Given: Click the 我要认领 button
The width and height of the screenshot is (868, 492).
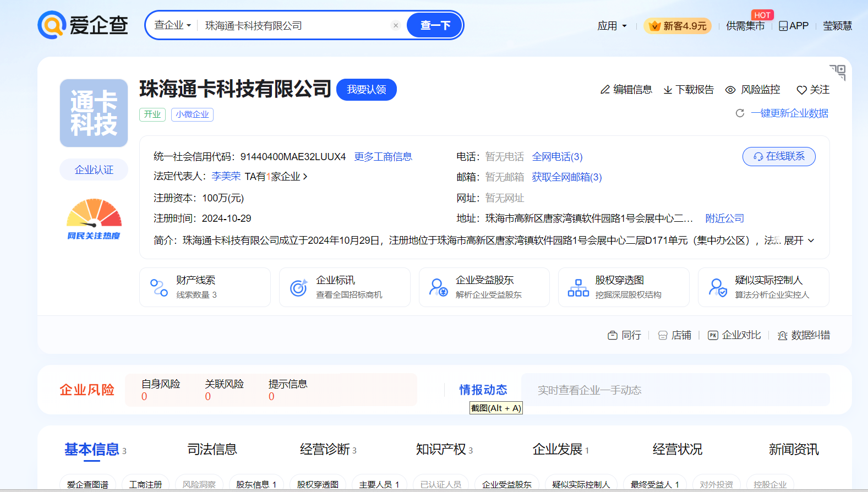Looking at the screenshot, I should [366, 90].
